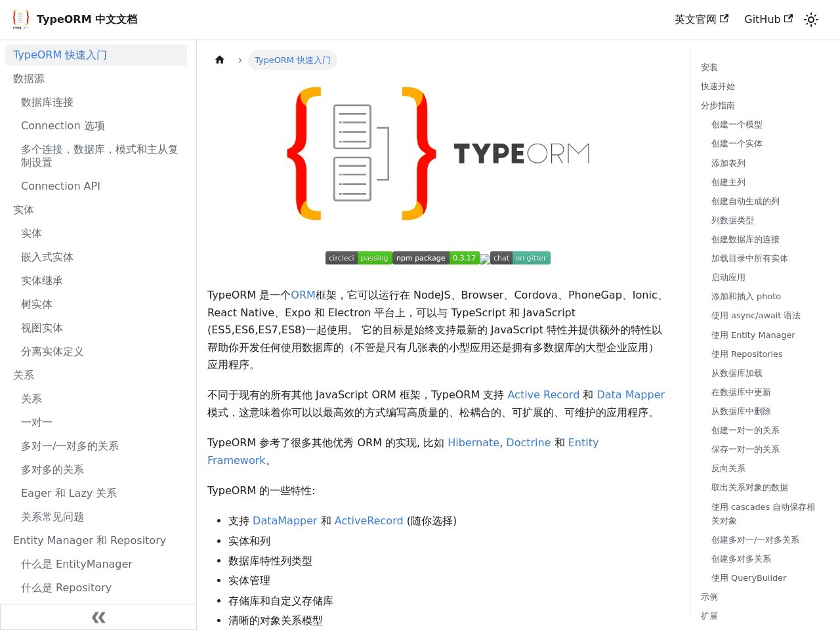Select Connection API in the sidebar
The width and height of the screenshot is (840, 630).
coord(60,186)
